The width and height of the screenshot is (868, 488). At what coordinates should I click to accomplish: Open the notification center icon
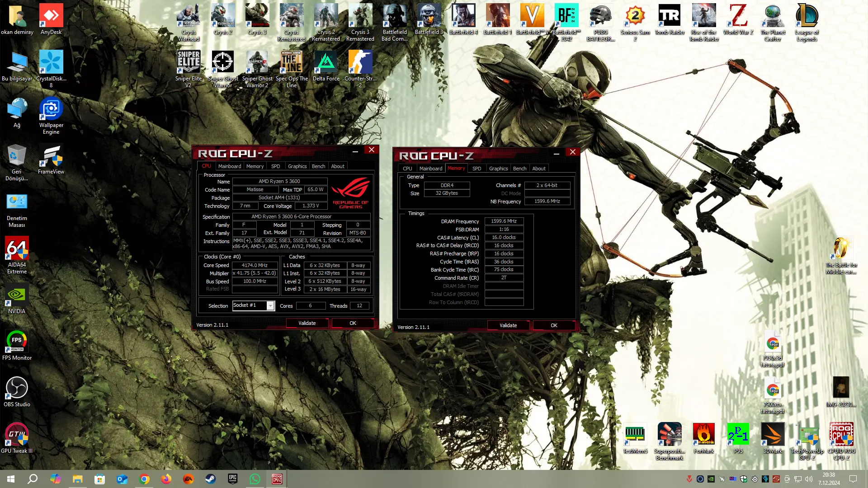(853, 479)
